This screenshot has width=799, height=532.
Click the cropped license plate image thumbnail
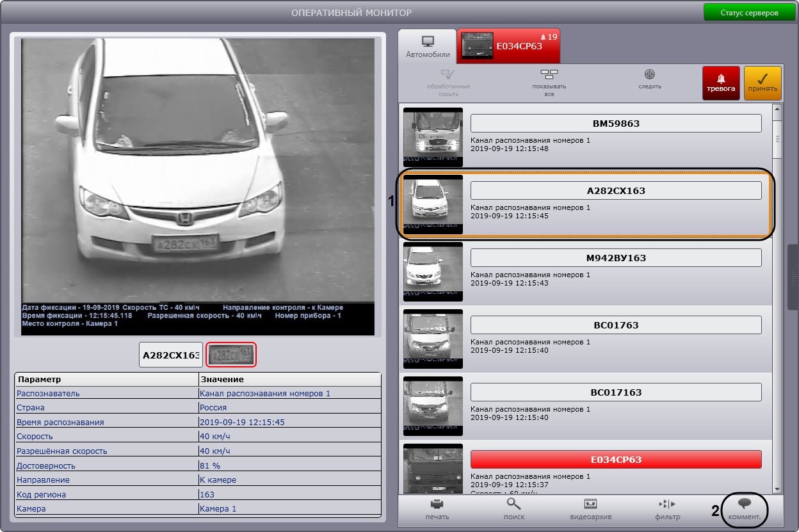pyautogui.click(x=231, y=355)
